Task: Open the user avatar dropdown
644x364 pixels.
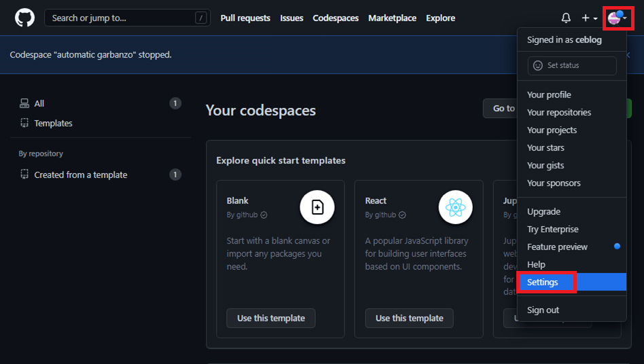Action: click(x=618, y=18)
